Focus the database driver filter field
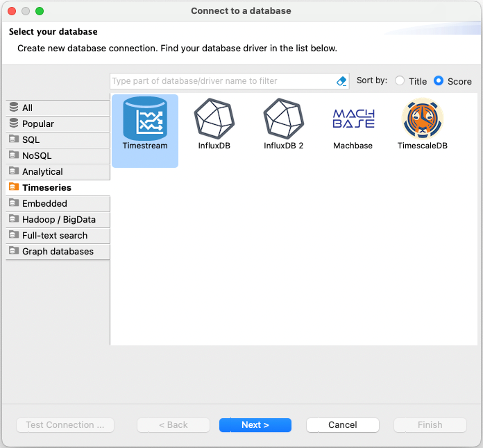Viewport: 483px width, 448px height. tap(222, 81)
